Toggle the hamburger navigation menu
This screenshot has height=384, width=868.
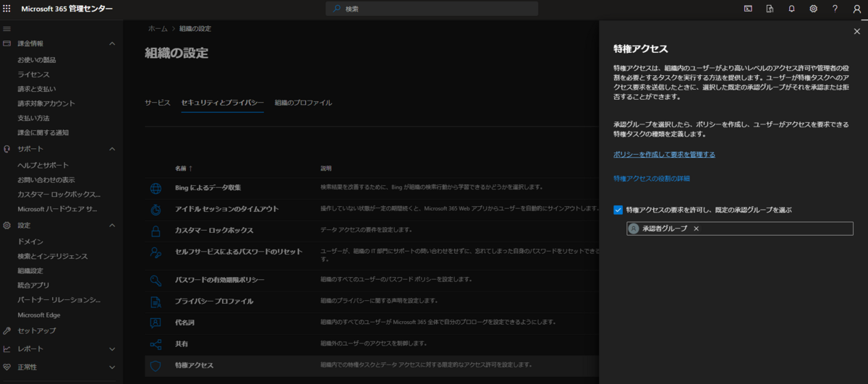pyautogui.click(x=7, y=28)
